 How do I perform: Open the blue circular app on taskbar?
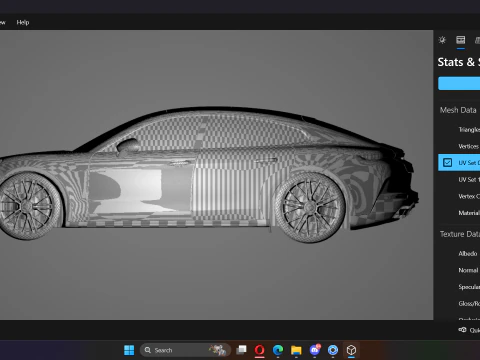[x=333, y=350]
